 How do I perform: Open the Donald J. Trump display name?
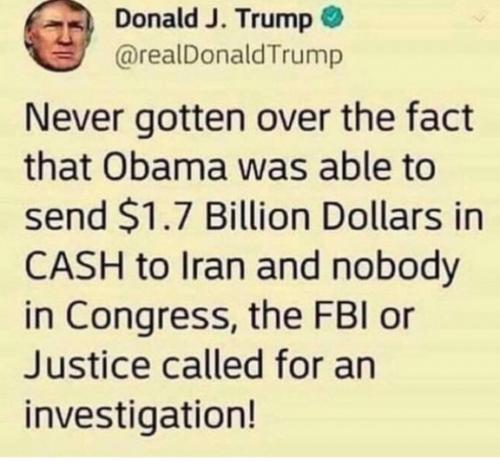(212, 20)
